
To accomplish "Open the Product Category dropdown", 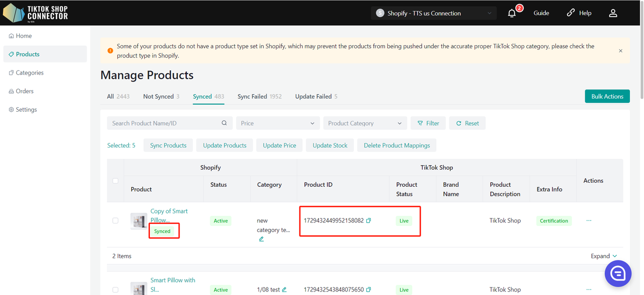I will click(365, 123).
